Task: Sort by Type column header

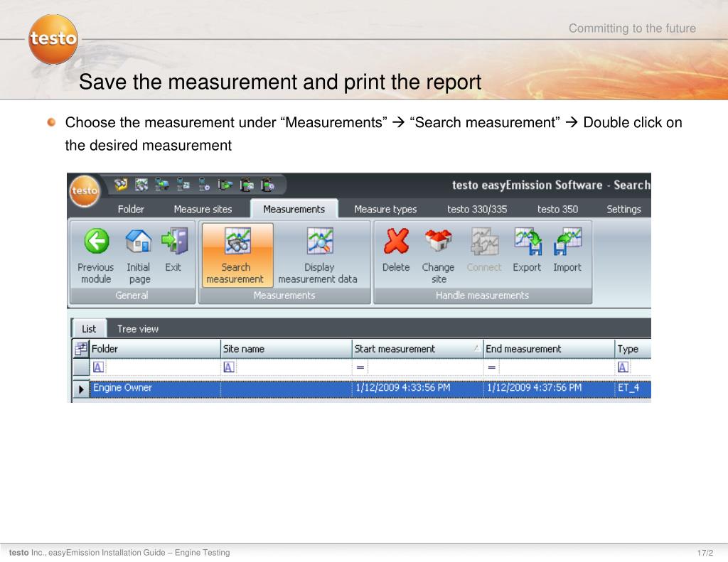Action: 633,349
